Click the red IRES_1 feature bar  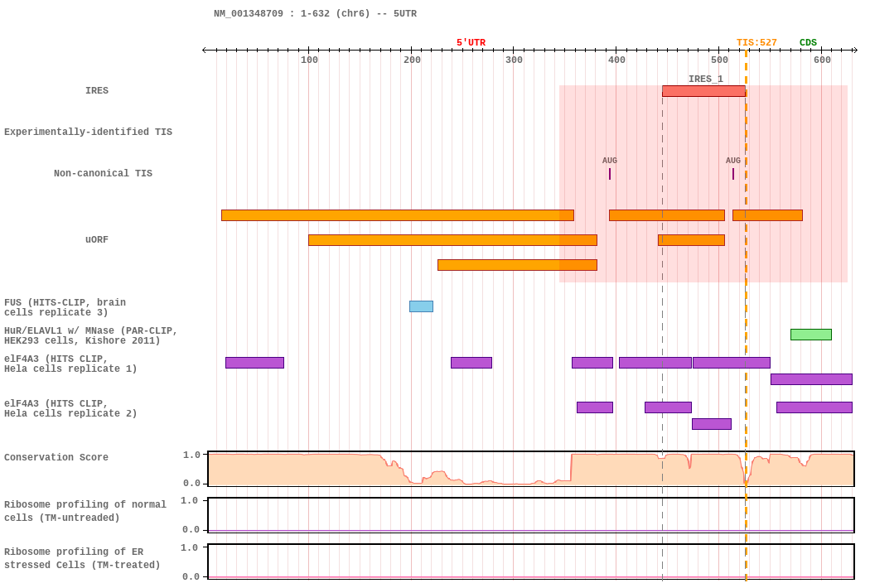(x=703, y=91)
